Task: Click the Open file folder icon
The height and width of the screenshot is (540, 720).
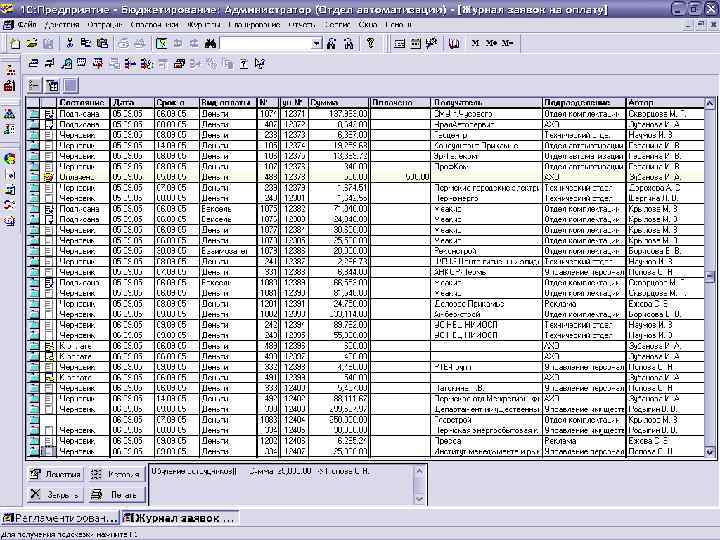Action: [32, 44]
